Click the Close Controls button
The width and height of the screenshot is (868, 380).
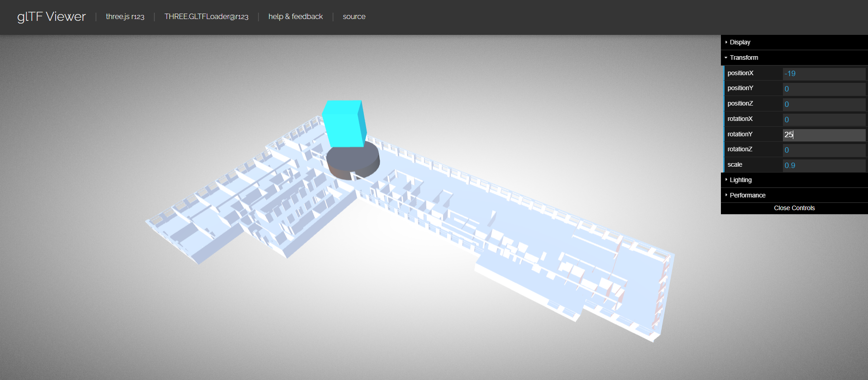(x=794, y=208)
